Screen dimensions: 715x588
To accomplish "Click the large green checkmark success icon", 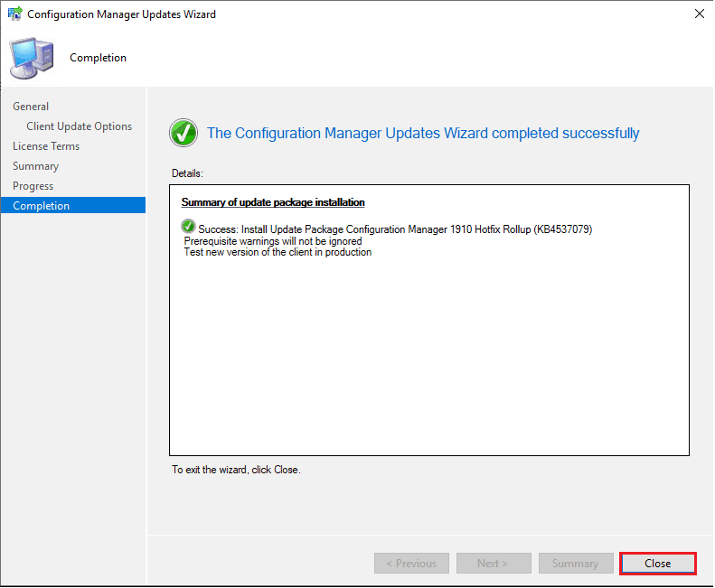I will (x=183, y=134).
